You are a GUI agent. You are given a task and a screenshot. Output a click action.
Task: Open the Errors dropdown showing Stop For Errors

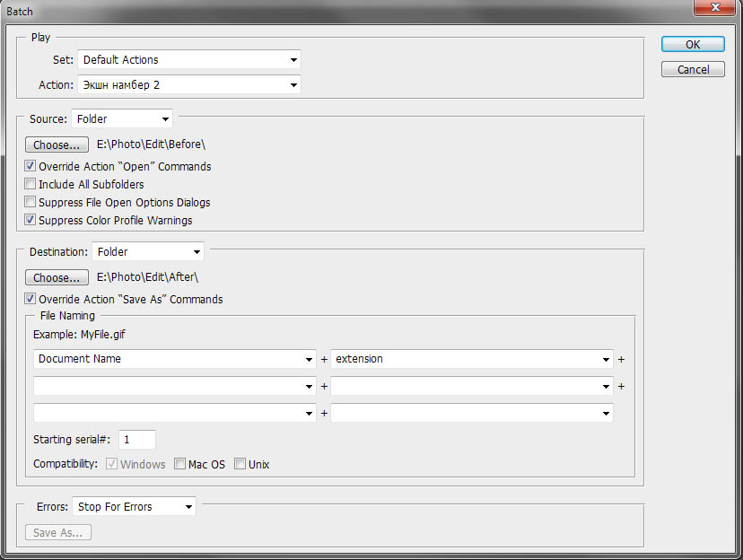pos(134,507)
